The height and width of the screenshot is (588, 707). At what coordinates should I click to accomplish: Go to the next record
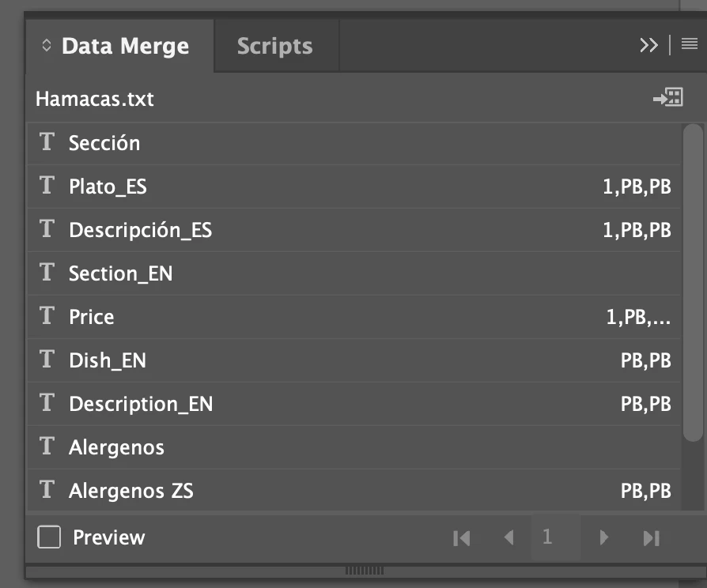click(x=603, y=537)
